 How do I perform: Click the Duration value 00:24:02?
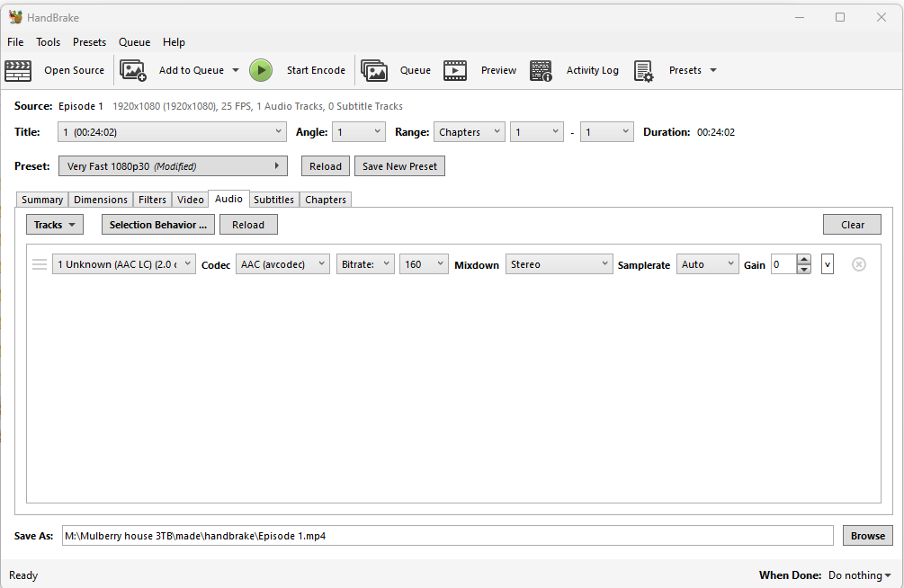[716, 132]
